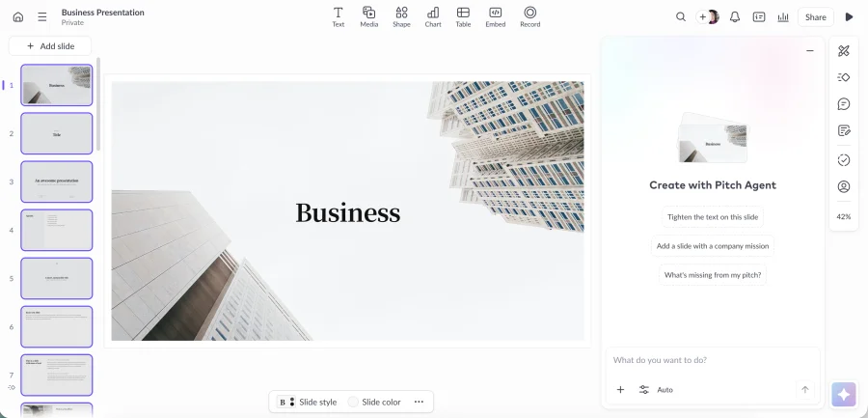Focus the What do you want to do? field
Screen dimensions: 868x418
pos(713,360)
